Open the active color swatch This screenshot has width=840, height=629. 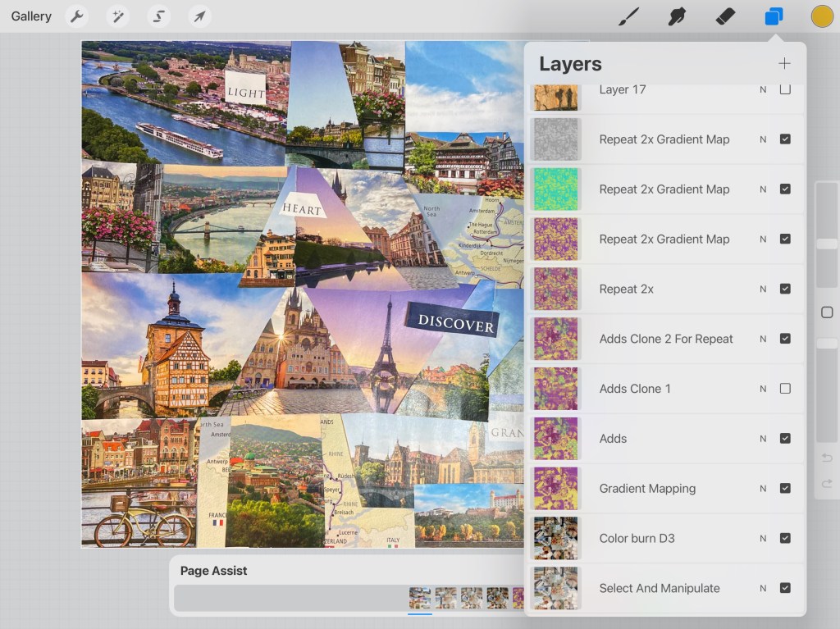(x=822, y=16)
